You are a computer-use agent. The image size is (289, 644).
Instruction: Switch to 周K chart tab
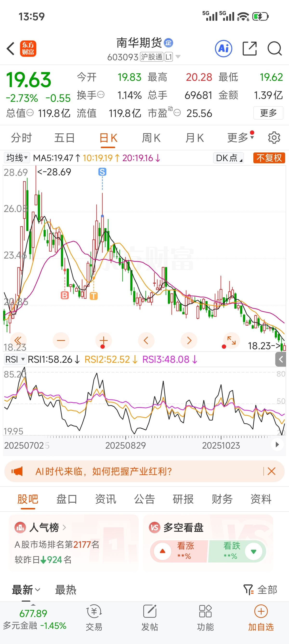click(151, 138)
